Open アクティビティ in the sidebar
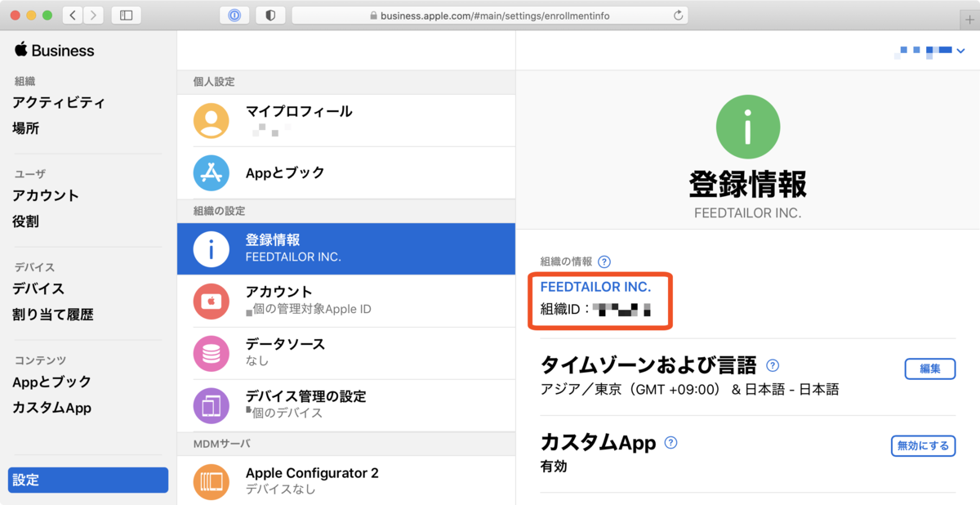The height and width of the screenshot is (505, 980). 59,103
